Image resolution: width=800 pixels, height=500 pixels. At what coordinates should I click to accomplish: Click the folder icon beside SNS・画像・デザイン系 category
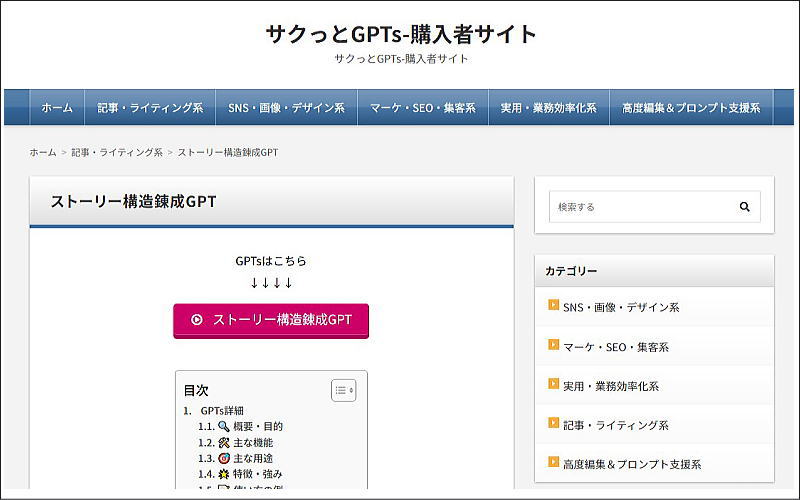click(x=553, y=306)
